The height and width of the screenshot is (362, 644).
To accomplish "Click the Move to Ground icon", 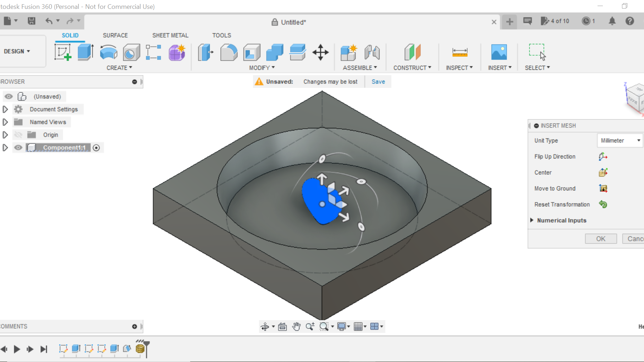I will click(603, 188).
